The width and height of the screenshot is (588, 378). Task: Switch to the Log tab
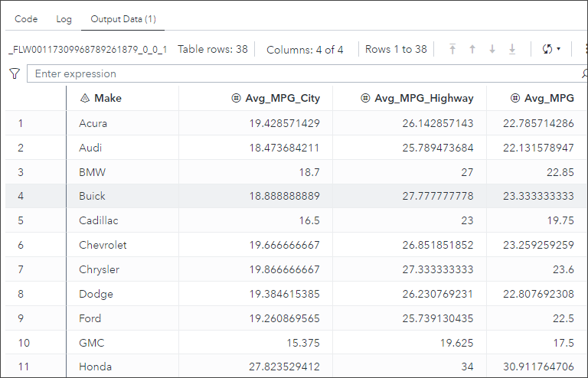tap(64, 19)
